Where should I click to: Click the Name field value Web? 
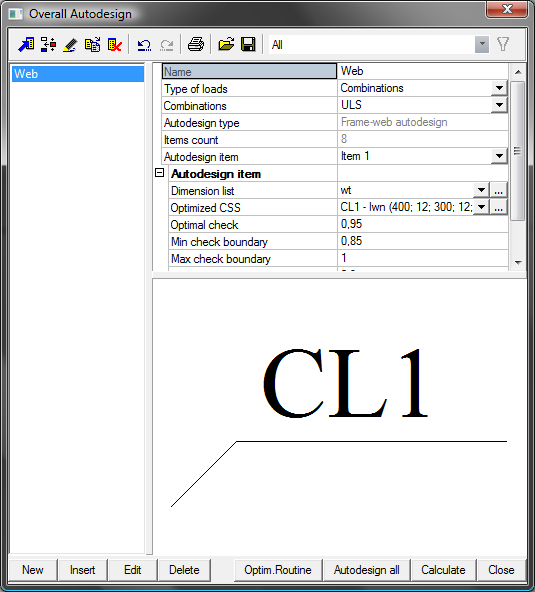click(x=422, y=71)
